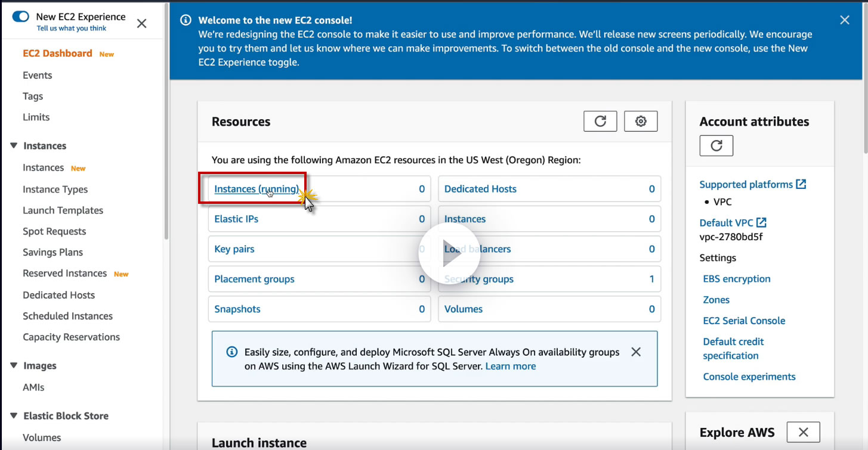
Task: Open Zones settings
Action: click(716, 300)
